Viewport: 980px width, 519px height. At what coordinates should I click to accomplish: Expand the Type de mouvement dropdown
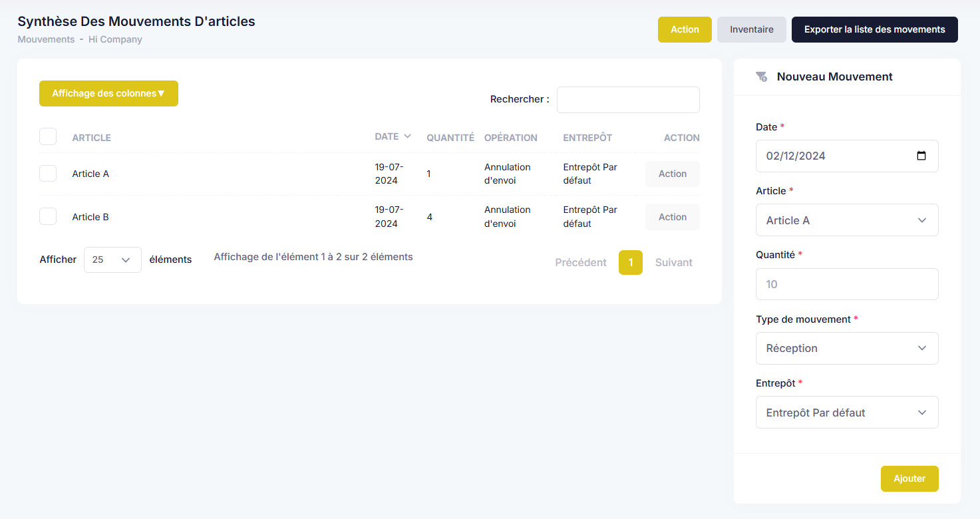point(847,348)
